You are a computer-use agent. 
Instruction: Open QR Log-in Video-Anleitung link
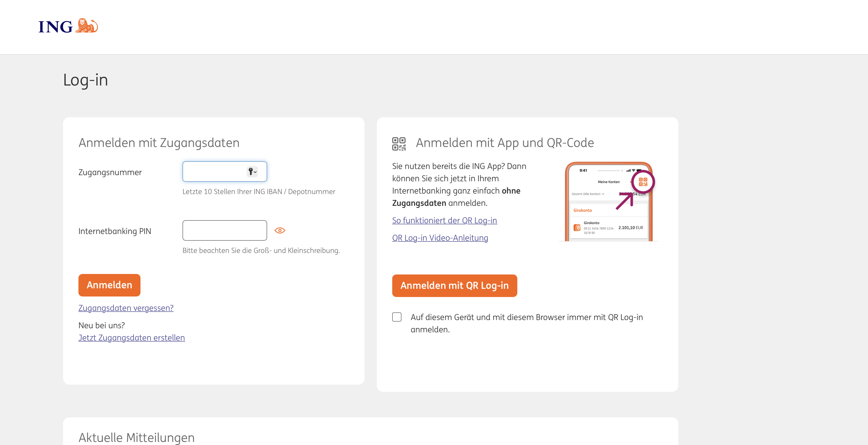pyautogui.click(x=440, y=238)
